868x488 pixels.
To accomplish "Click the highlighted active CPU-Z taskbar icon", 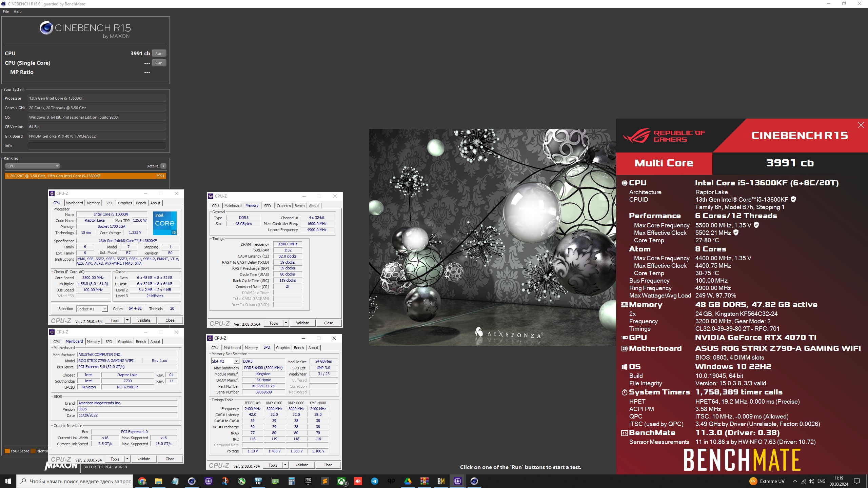I will (458, 481).
